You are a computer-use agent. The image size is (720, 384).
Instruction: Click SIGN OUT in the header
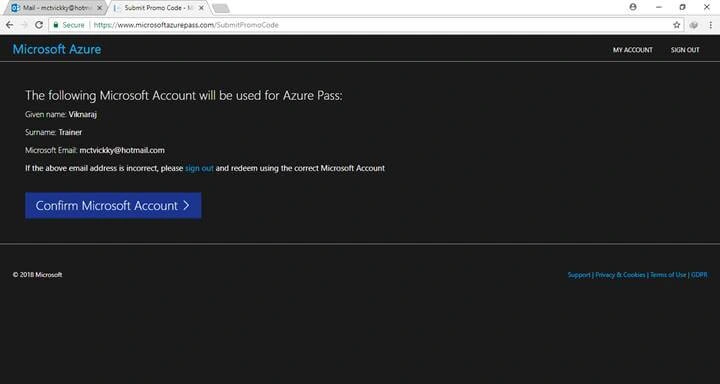685,50
